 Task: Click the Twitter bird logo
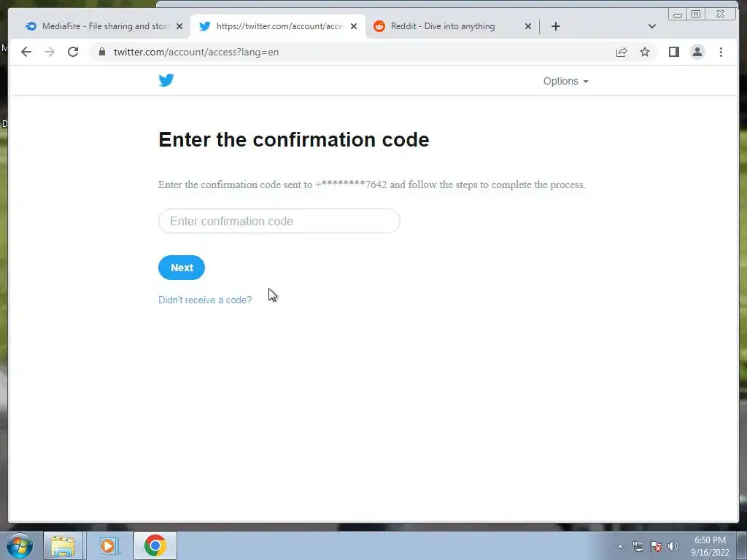pos(166,80)
